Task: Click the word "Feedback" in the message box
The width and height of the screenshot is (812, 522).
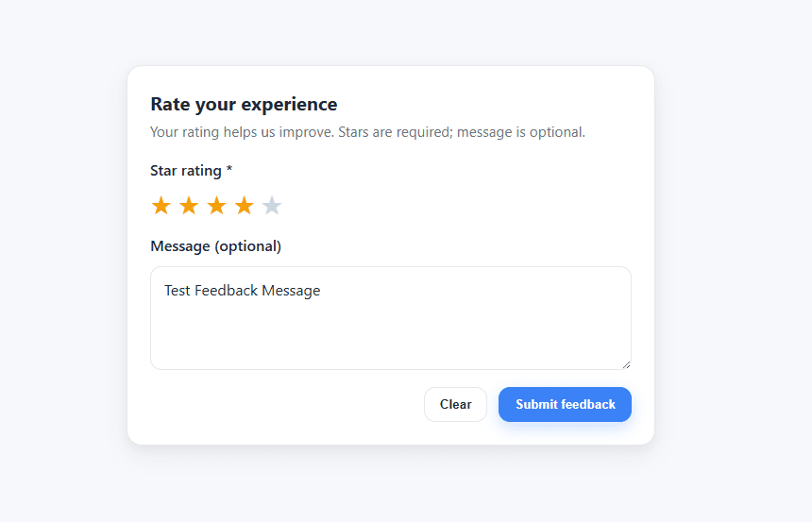Action: 227,291
